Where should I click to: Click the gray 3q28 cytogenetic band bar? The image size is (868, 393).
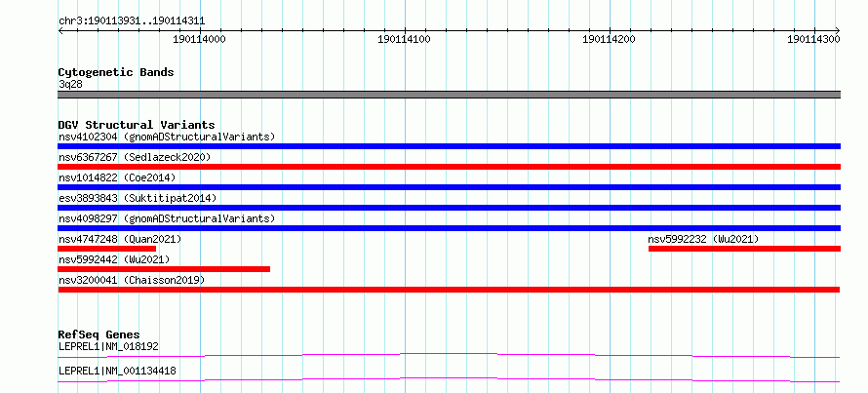coord(449,95)
